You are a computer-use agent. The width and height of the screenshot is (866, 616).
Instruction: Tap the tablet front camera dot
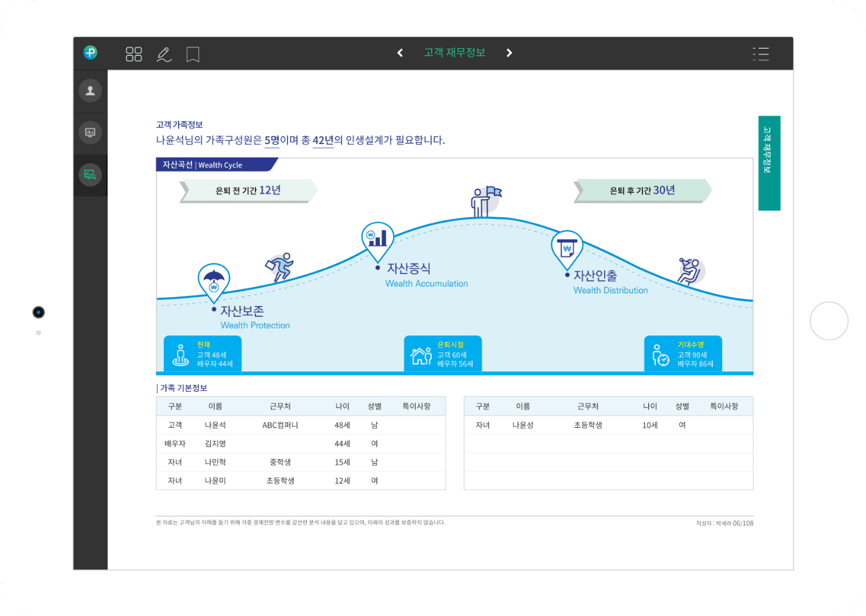point(38,312)
